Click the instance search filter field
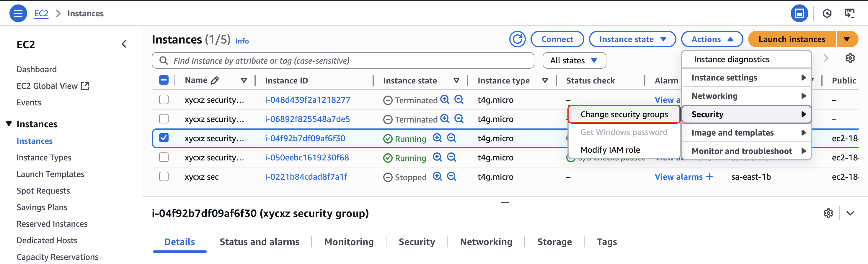This screenshot has height=264, width=868. [344, 61]
